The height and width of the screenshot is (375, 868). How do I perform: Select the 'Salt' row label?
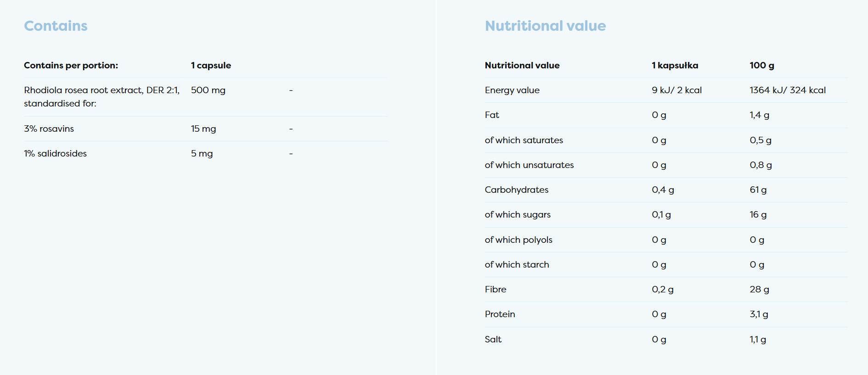point(493,340)
